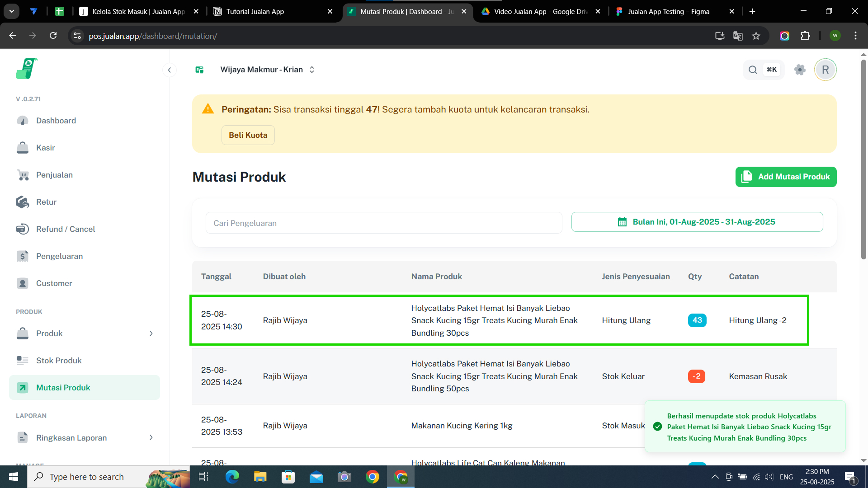Expand Ringkasan Laporan submenu
Image resolution: width=868 pixels, height=488 pixels.
pos(151,437)
